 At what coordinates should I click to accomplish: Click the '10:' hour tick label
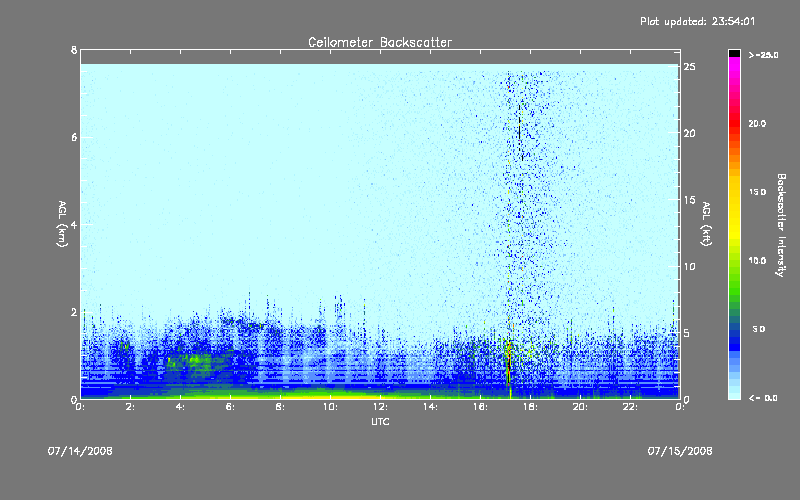tap(331, 407)
